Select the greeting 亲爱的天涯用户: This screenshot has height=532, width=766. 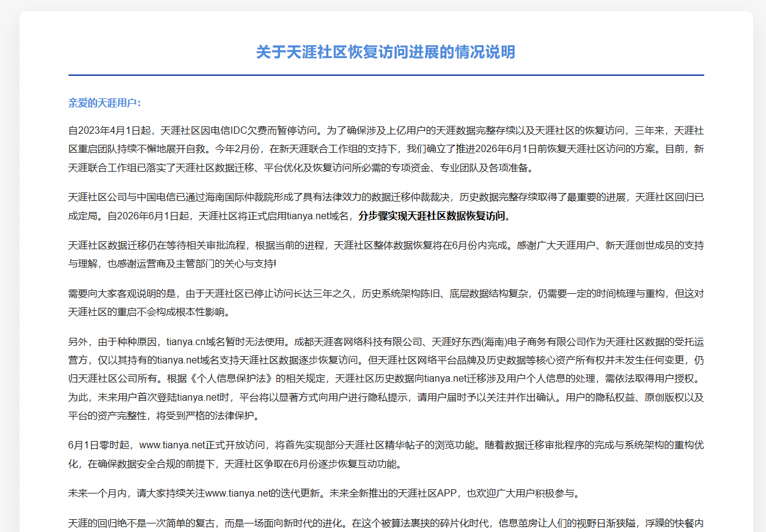pos(105,103)
